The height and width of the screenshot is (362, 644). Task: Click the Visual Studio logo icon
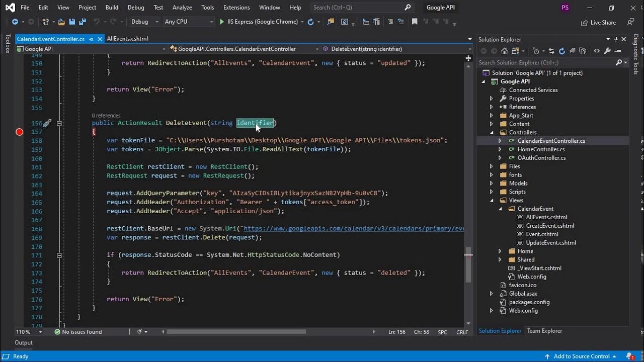10,8
